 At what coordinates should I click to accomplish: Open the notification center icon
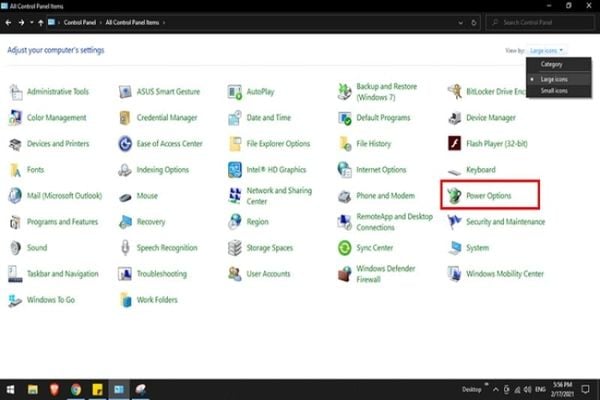click(x=585, y=390)
